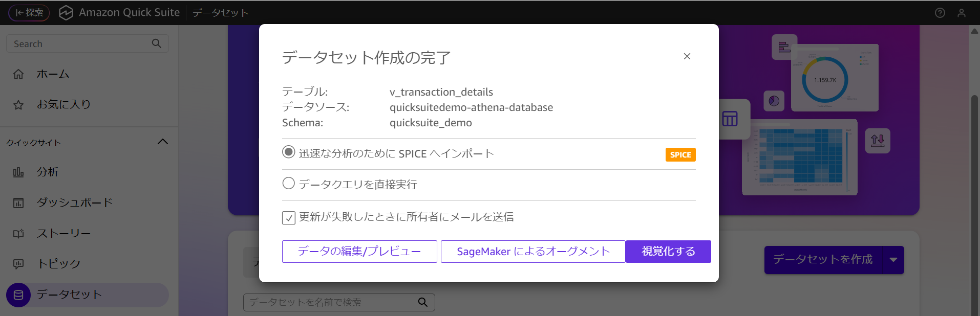The height and width of the screenshot is (316, 980).
Task: Click the pie chart icon in banner
Action: (x=774, y=101)
